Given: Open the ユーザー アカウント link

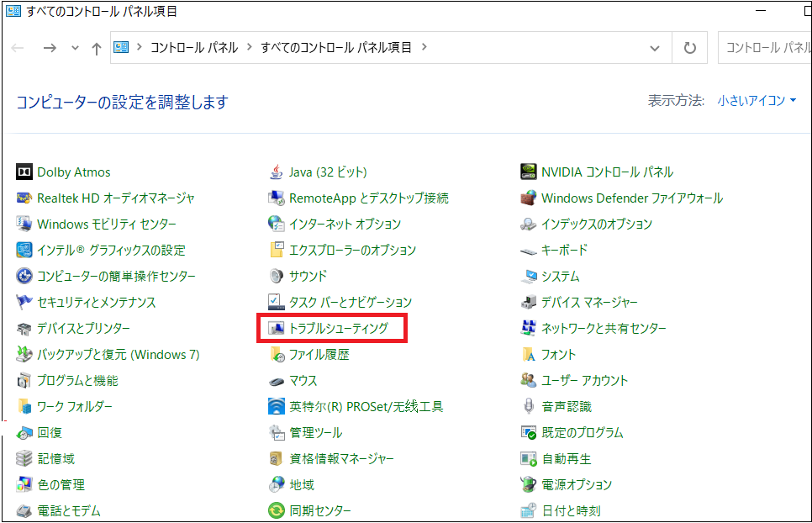Looking at the screenshot, I should click(x=585, y=381).
